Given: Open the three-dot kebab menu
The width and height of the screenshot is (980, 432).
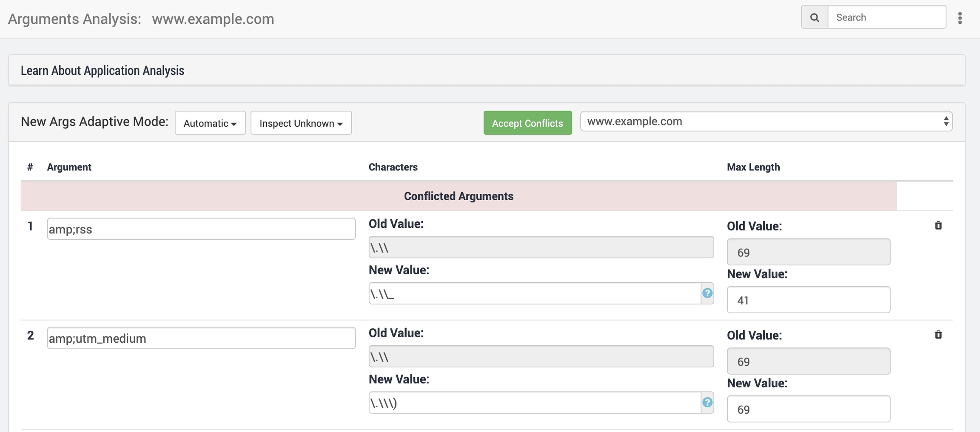Looking at the screenshot, I should 960,18.
